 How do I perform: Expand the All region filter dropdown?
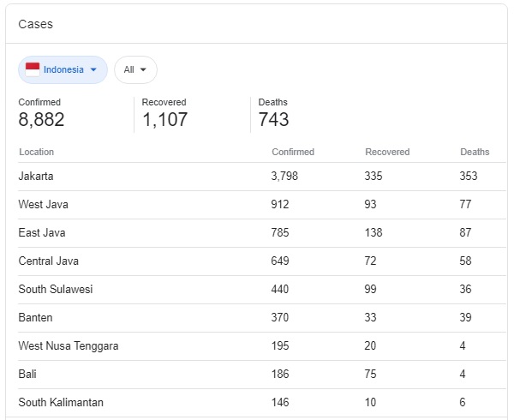click(x=135, y=69)
